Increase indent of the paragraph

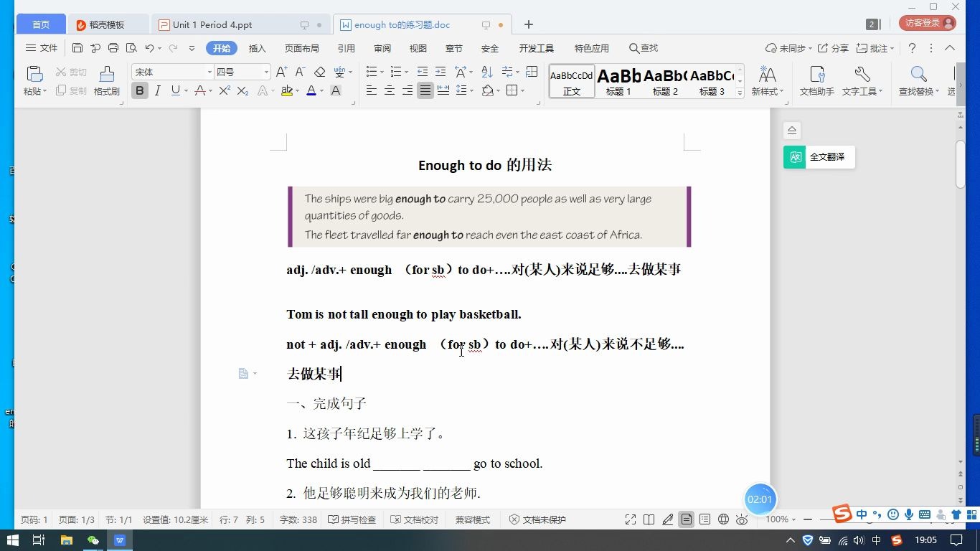tap(440, 72)
